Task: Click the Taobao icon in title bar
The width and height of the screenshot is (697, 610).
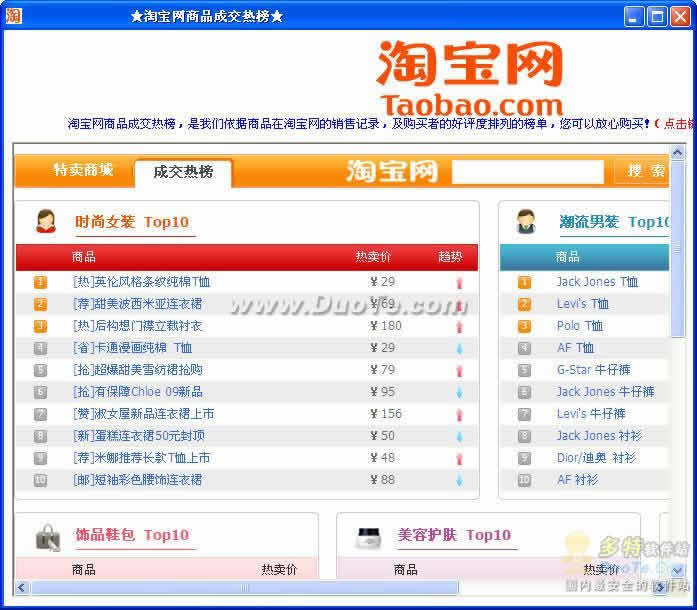Action: pos(13,16)
